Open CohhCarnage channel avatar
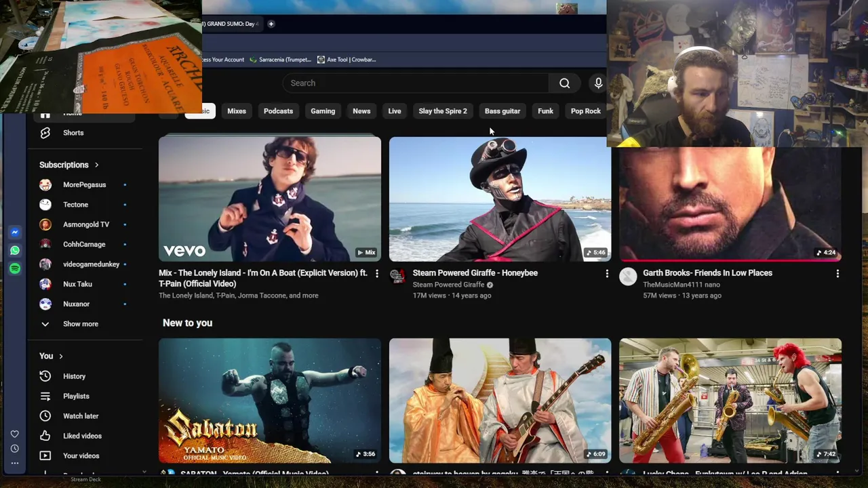Viewport: 868px width, 488px height. point(45,244)
